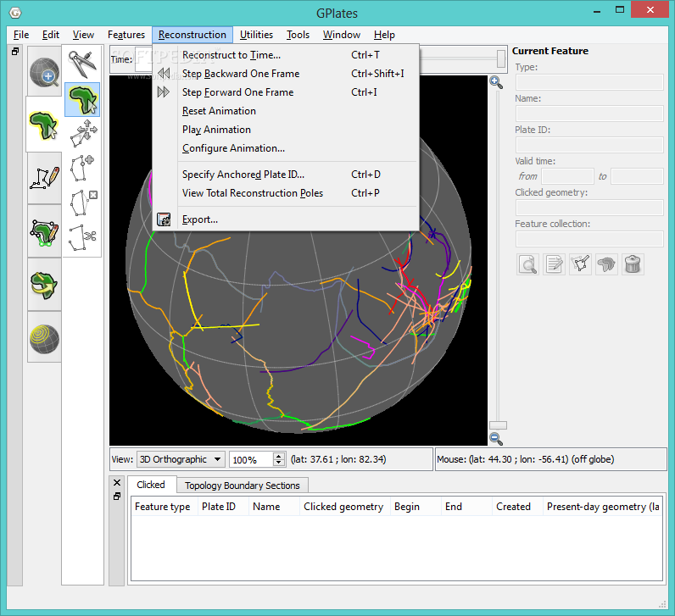This screenshot has height=616, width=675.
Task: Select the globe zoom tool tab
Action: coord(44,72)
